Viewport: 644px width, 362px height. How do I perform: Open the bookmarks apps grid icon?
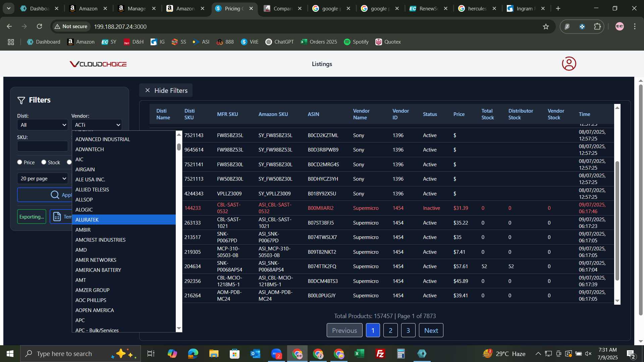pyautogui.click(x=11, y=42)
